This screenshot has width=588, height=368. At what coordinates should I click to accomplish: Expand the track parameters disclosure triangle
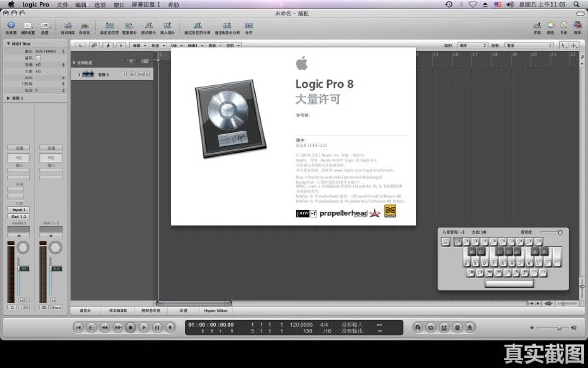click(8, 98)
